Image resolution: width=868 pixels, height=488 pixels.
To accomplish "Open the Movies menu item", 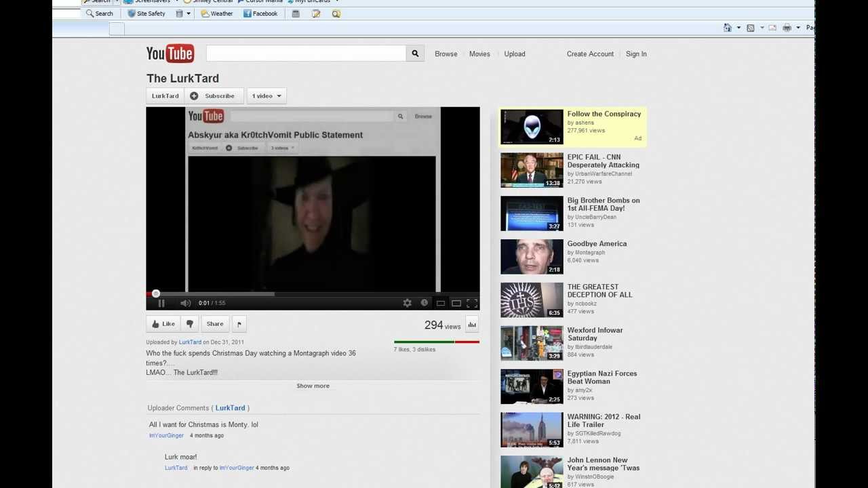I will pyautogui.click(x=479, y=54).
